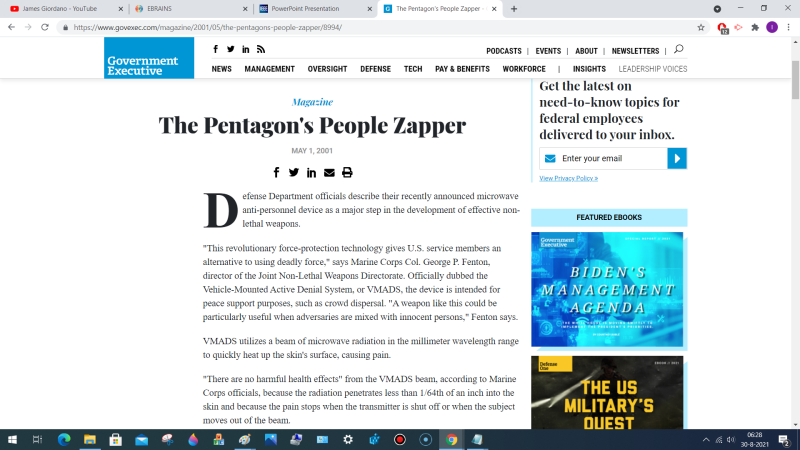
Task: Open the DEFENSE section
Action: click(376, 69)
